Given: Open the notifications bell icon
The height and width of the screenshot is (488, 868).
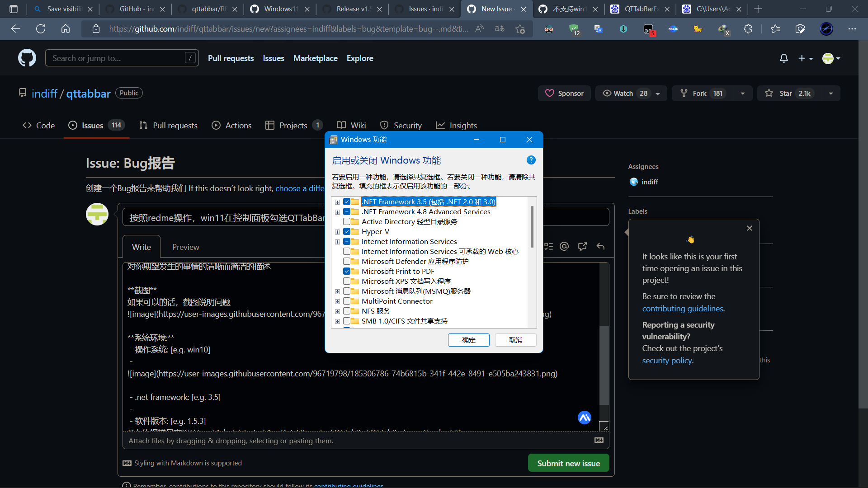Looking at the screenshot, I should tap(783, 58).
